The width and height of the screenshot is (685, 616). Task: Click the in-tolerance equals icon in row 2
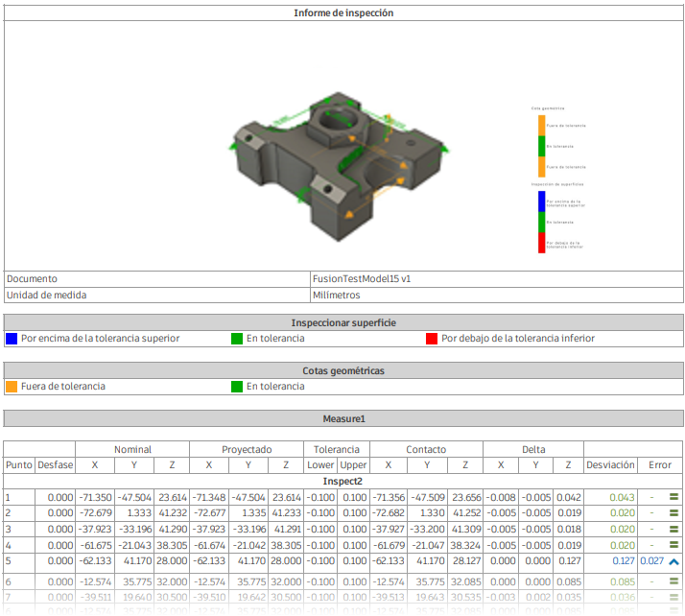tap(673, 512)
